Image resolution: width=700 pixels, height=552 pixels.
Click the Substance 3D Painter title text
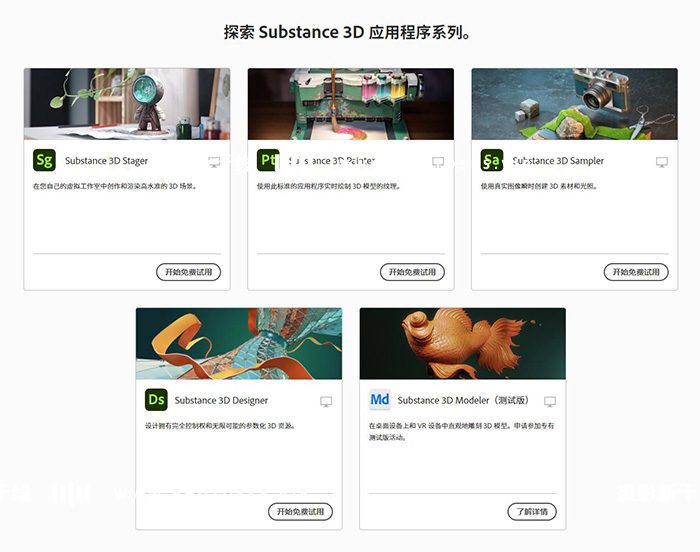click(x=332, y=161)
